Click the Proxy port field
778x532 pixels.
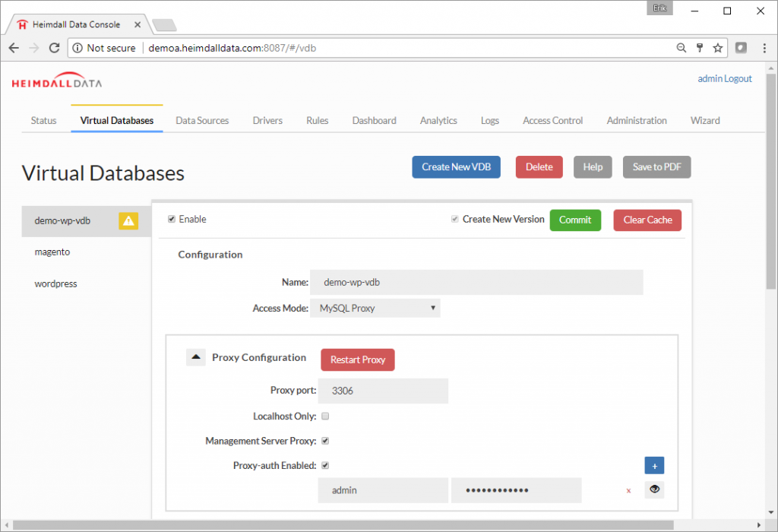click(x=383, y=391)
